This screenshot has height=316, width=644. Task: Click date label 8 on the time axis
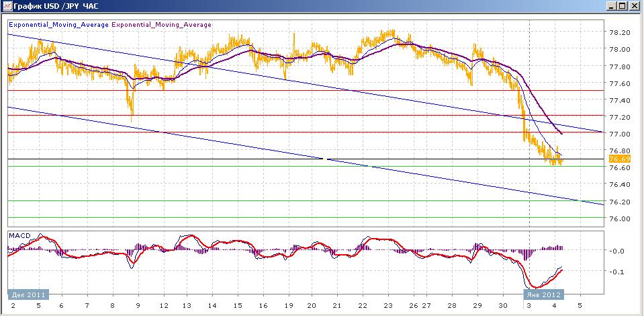(113, 306)
